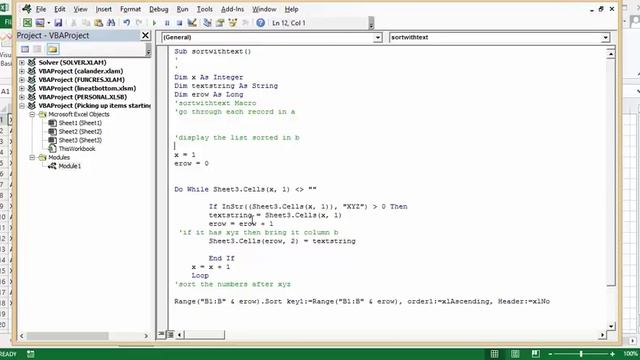Toggle Folders view in Project panel
Viewport: 640px width, 360px height.
(x=53, y=49)
